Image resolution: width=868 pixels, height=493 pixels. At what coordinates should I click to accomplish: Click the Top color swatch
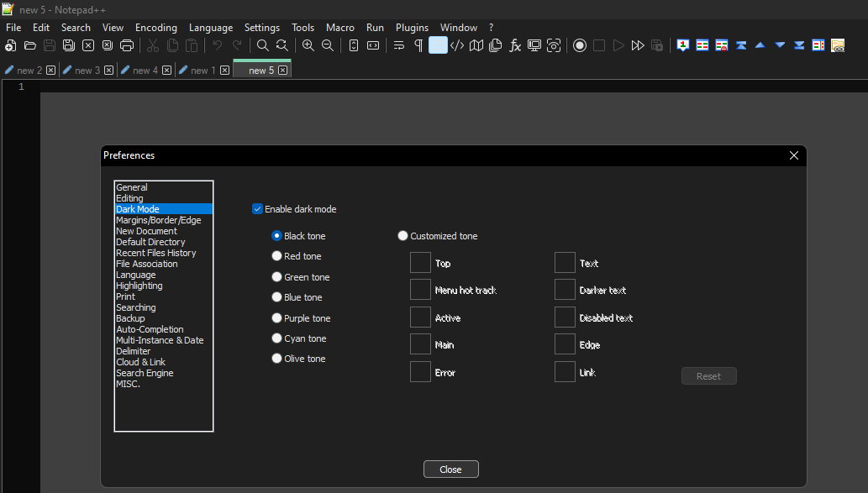(420, 262)
